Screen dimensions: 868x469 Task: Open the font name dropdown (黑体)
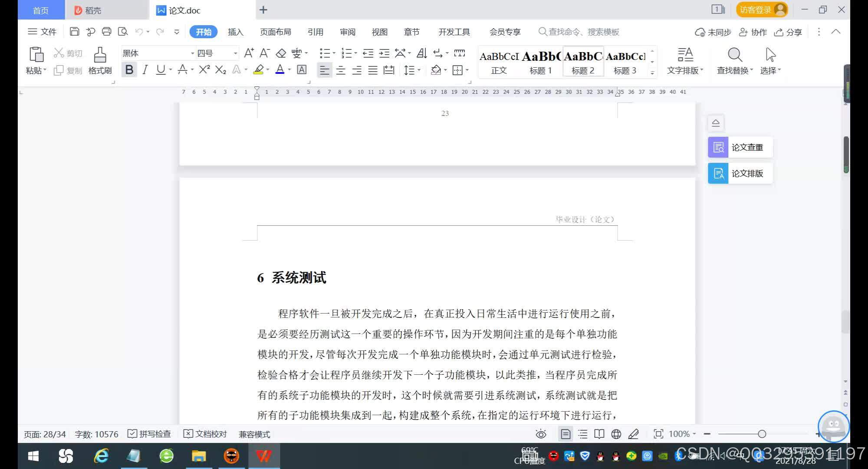click(x=192, y=53)
